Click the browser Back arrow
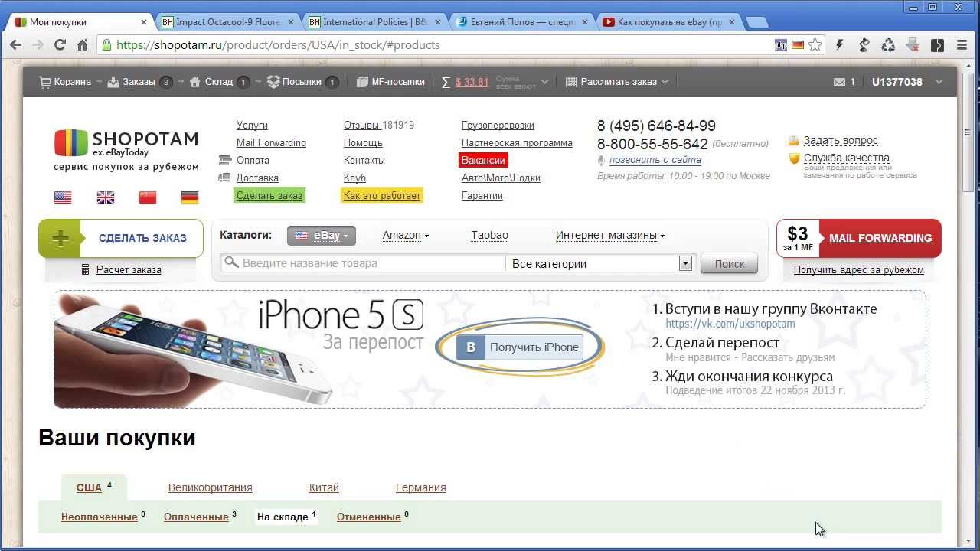 [x=15, y=45]
